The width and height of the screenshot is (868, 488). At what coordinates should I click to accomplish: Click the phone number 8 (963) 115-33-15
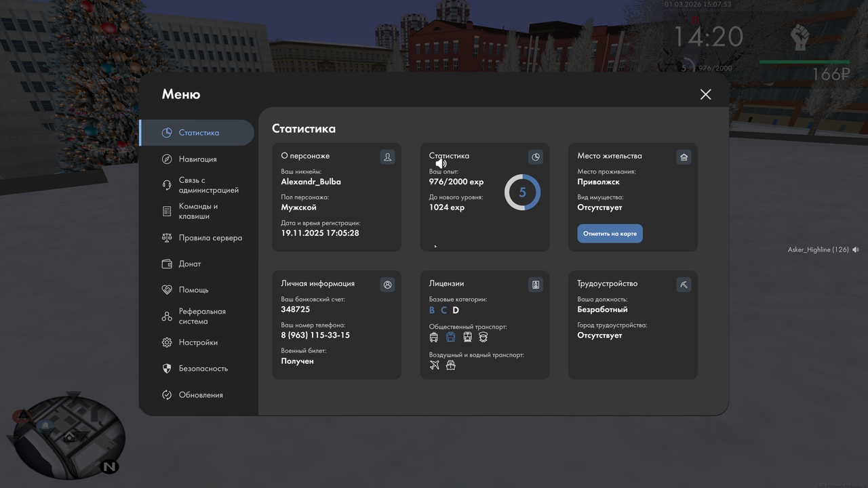pyautogui.click(x=315, y=335)
